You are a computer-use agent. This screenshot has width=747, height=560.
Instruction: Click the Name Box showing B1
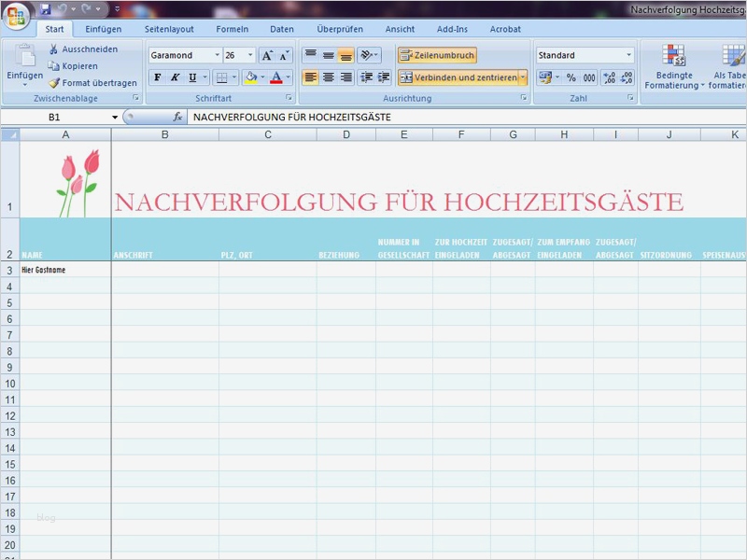pyautogui.click(x=54, y=118)
